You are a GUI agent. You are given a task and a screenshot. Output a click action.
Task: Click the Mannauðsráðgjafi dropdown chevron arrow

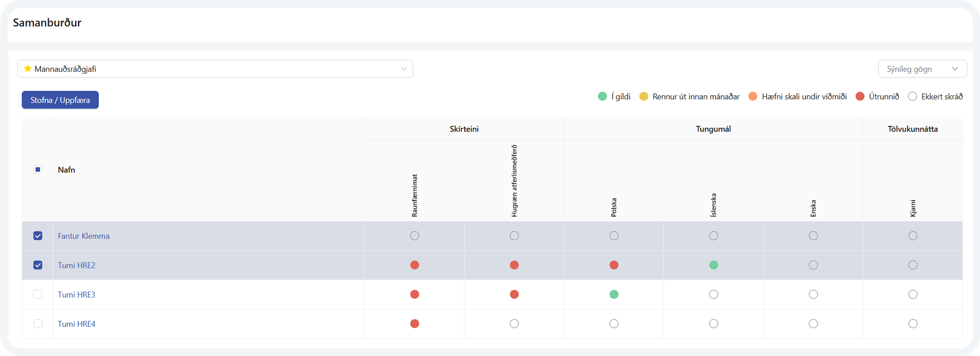pos(403,69)
